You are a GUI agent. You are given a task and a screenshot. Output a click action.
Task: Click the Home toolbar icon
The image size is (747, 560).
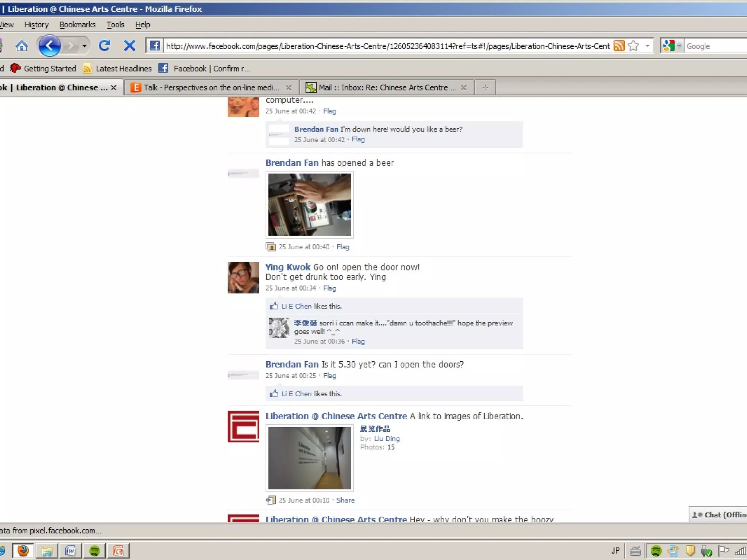coord(22,46)
